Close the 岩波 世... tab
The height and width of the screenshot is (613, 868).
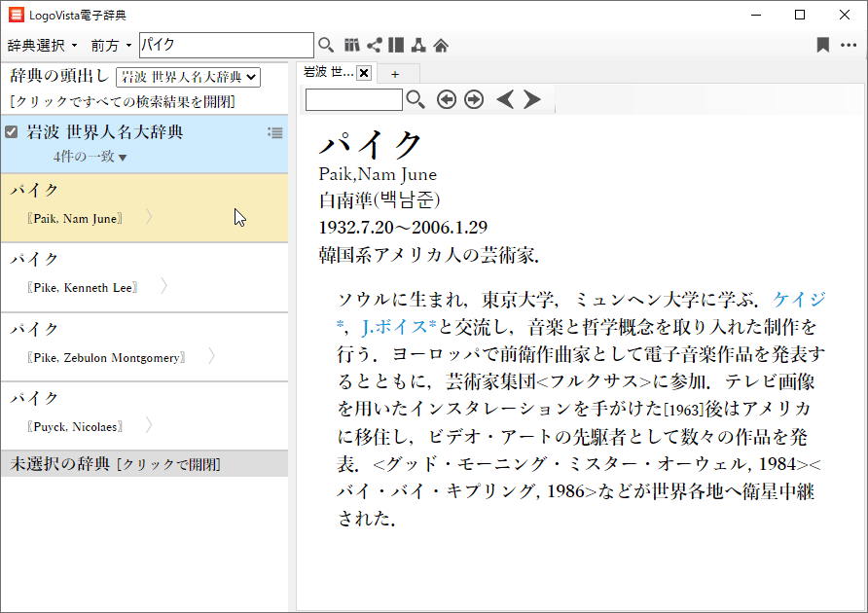point(364,73)
